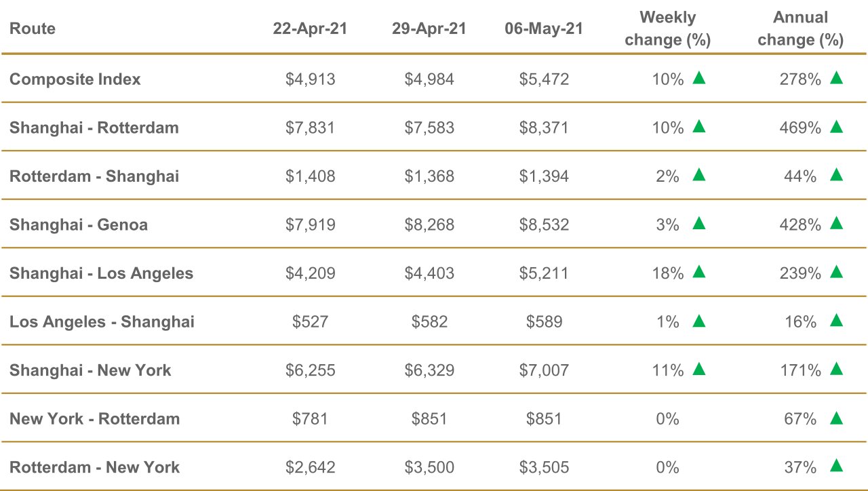
Task: Click the green arrow next to 18% weekly change
Action: pyautogui.click(x=699, y=273)
